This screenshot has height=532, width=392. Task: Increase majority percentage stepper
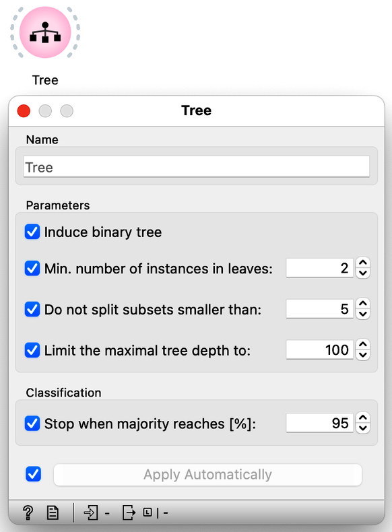(x=363, y=418)
